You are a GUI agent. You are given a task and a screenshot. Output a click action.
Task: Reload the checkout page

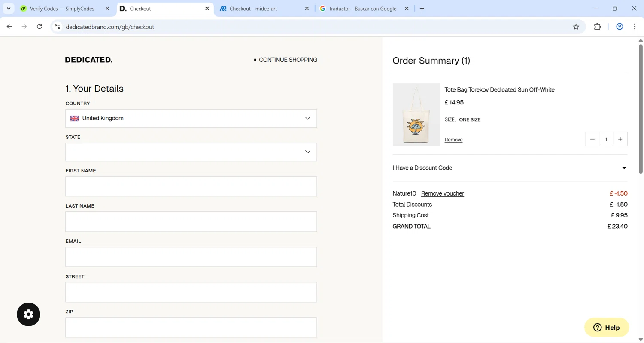tap(39, 27)
